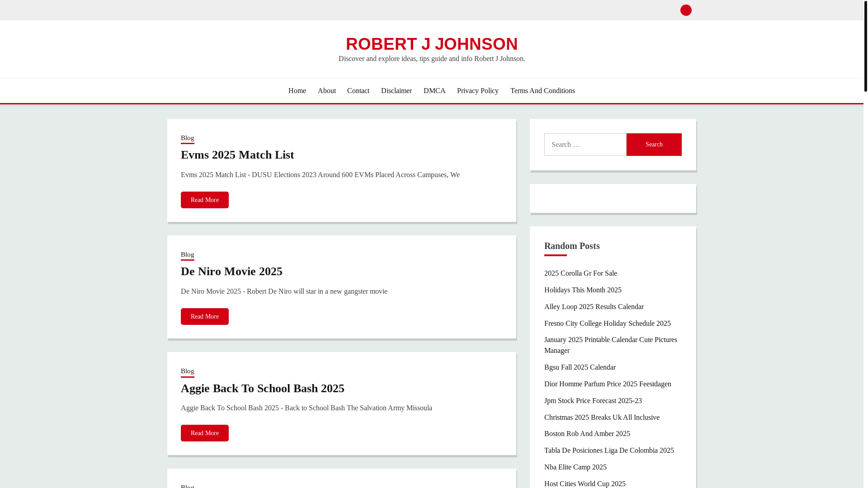Open Host Cities World Cup 2025 link
The width and height of the screenshot is (868, 488).
pos(585,483)
